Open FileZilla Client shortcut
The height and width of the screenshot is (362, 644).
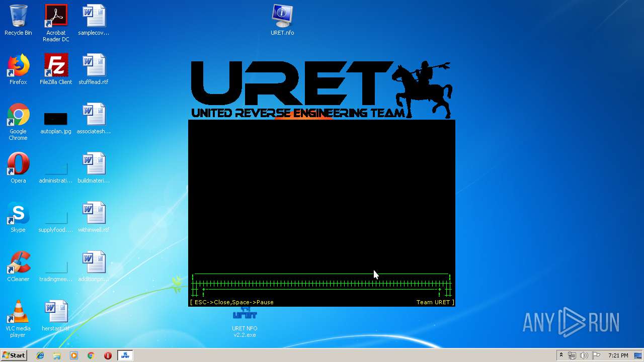56,69
